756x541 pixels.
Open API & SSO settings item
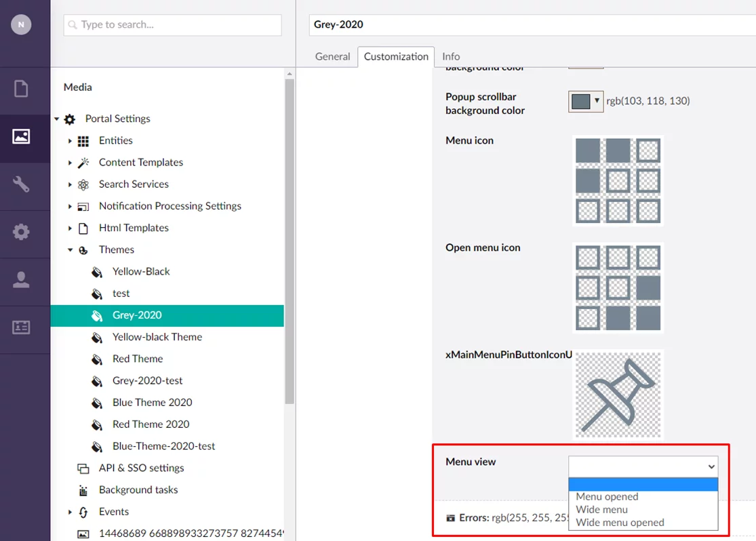pos(141,468)
